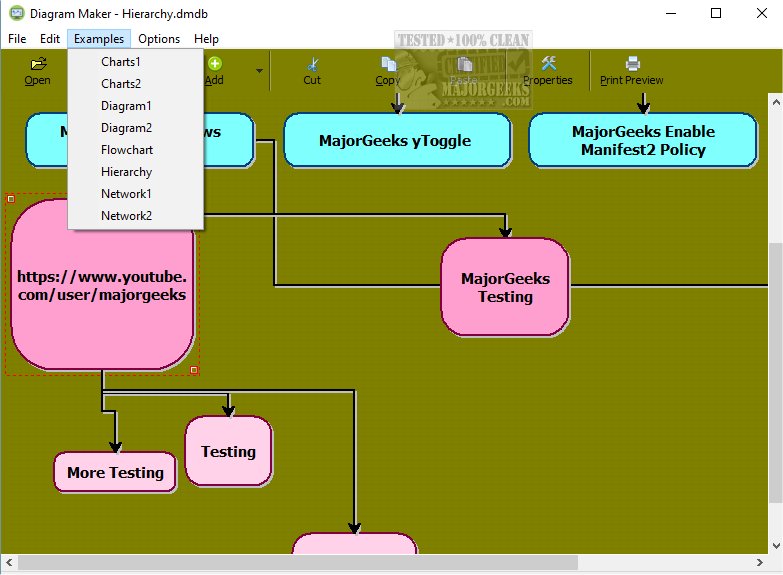Close the Diagram Maker window
This screenshot has width=783, height=575.
(x=761, y=13)
